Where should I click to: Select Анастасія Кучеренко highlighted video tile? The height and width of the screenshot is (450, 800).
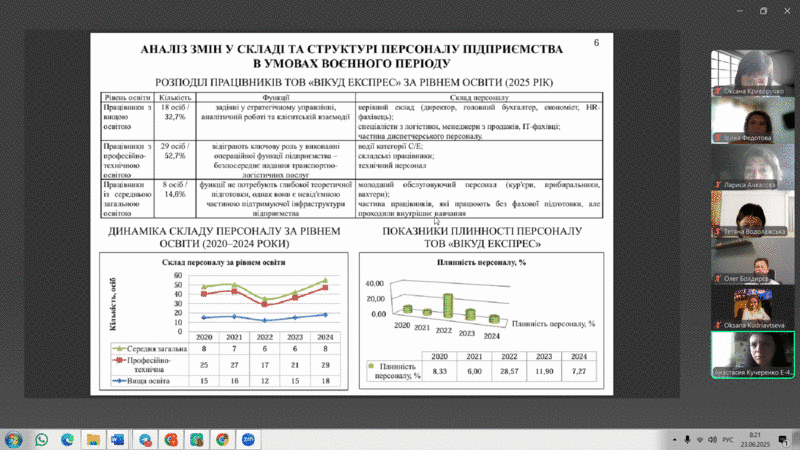click(753, 355)
